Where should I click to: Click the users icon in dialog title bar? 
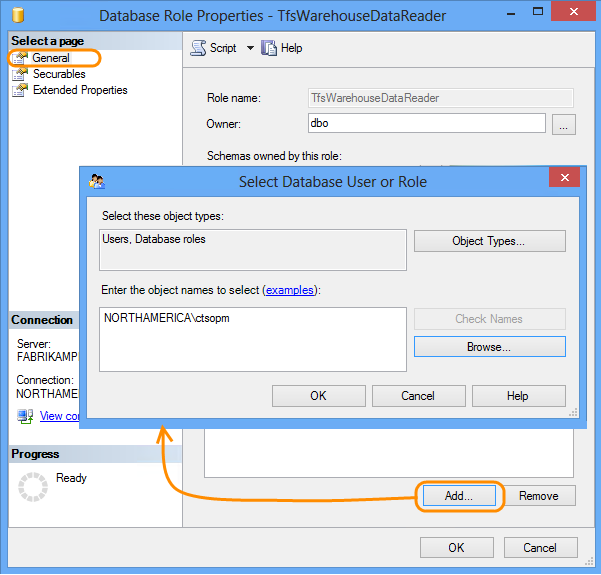click(97, 181)
